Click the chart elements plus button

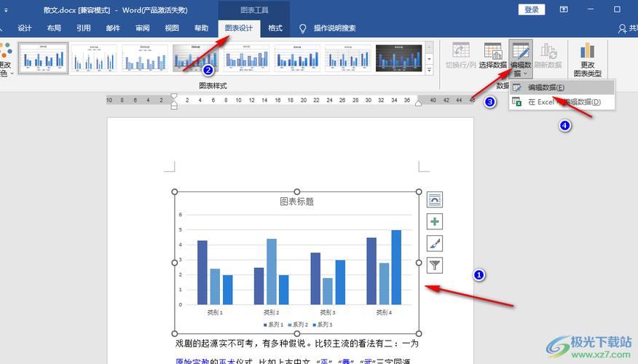point(435,221)
